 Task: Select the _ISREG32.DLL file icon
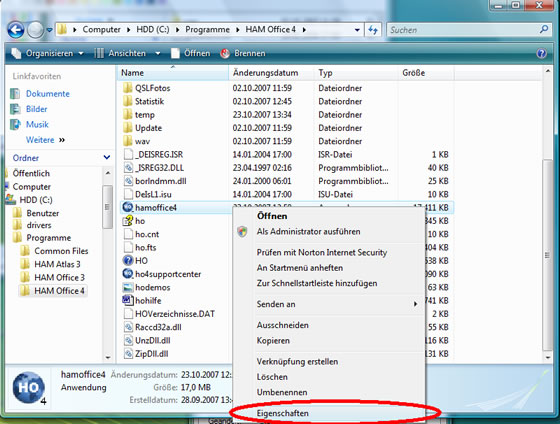[x=128, y=168]
